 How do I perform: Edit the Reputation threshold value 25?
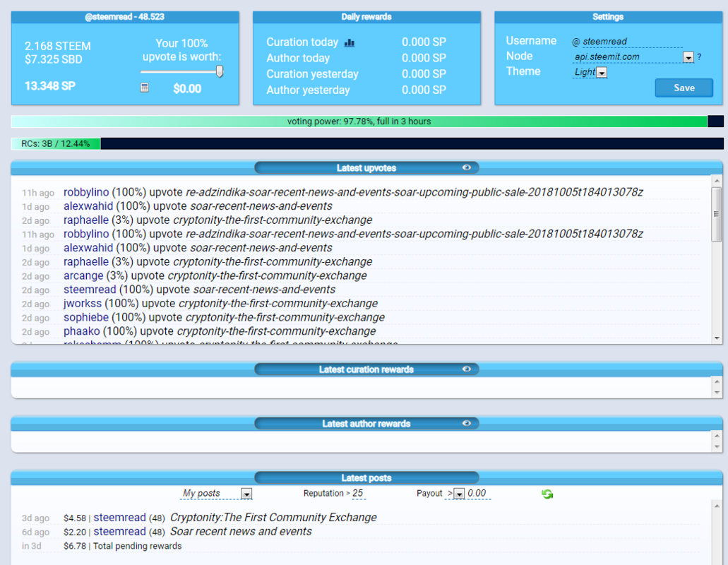point(357,494)
